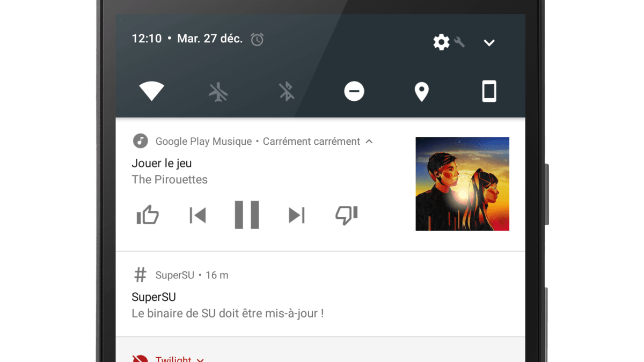
Task: Toggle Do Not Disturb mode
Action: click(x=354, y=92)
